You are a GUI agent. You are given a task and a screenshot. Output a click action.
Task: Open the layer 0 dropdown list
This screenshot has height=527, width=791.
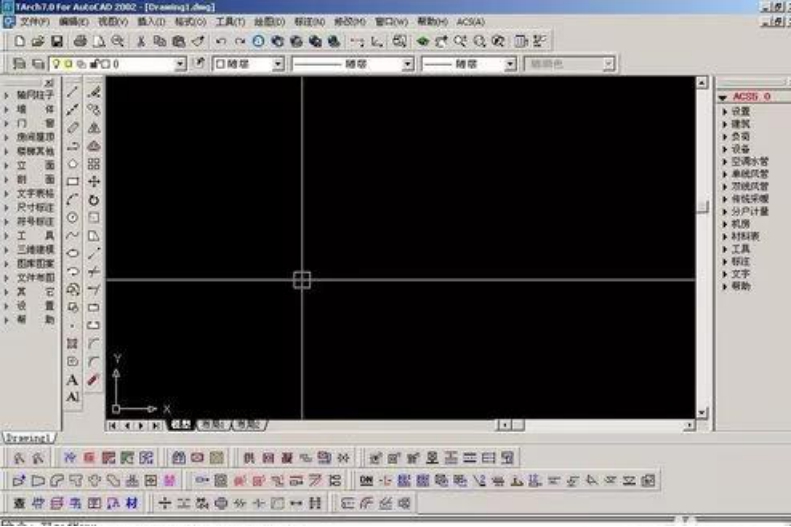[x=180, y=64]
